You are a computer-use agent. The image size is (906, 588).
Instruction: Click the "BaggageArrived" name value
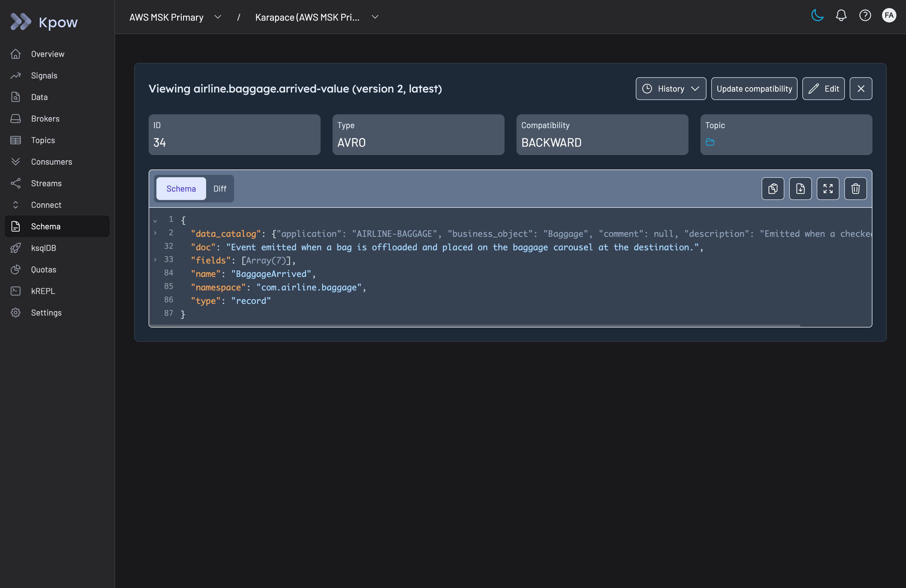click(x=271, y=274)
